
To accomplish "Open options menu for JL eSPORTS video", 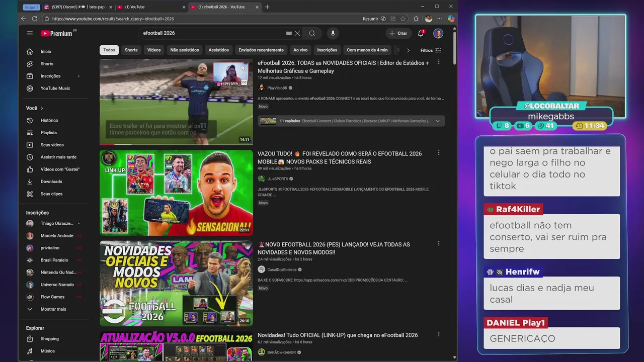I will pyautogui.click(x=439, y=153).
